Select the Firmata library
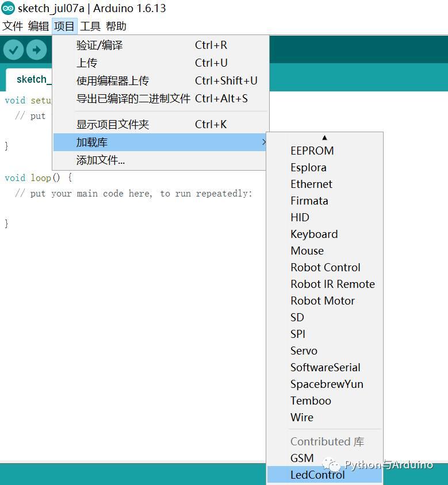The height and width of the screenshot is (485, 448). coord(324,201)
